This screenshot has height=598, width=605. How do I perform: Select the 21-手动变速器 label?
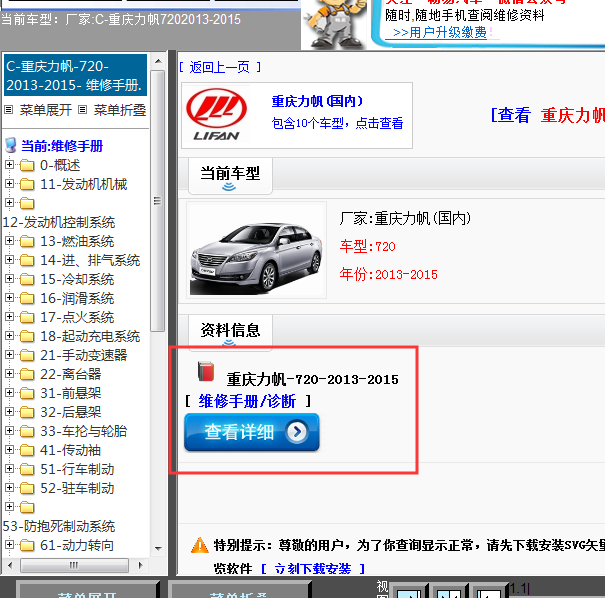click(x=84, y=355)
